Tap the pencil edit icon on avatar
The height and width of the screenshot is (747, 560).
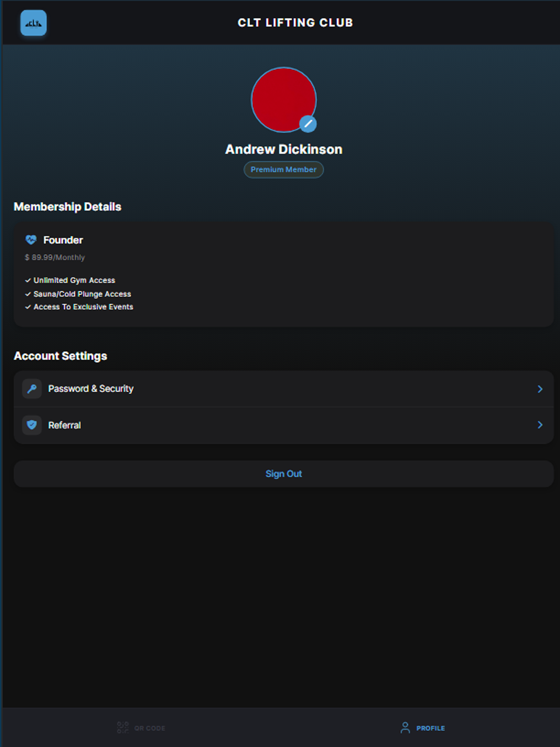point(308,124)
